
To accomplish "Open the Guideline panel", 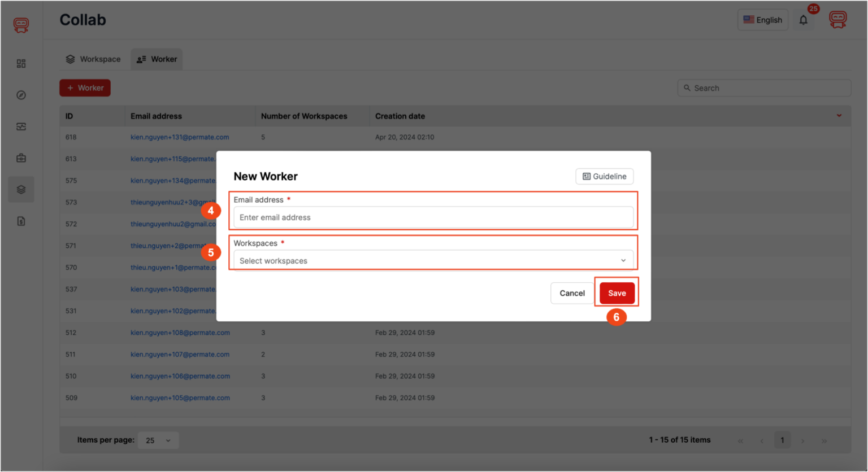I will tap(604, 176).
